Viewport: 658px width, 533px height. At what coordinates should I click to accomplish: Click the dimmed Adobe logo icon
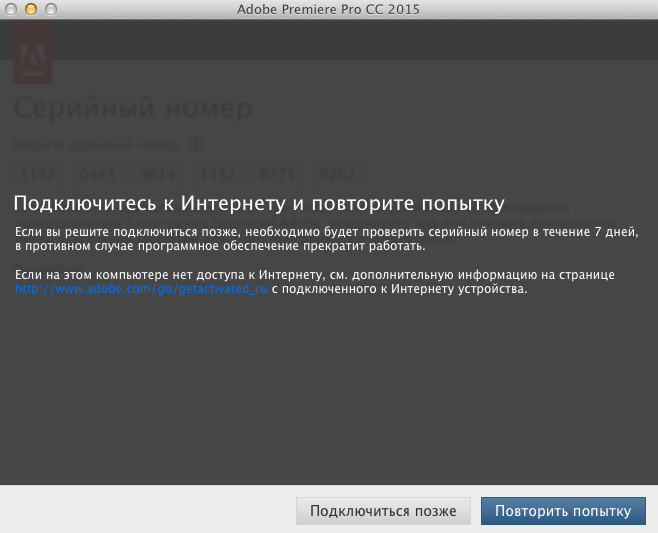click(33, 52)
